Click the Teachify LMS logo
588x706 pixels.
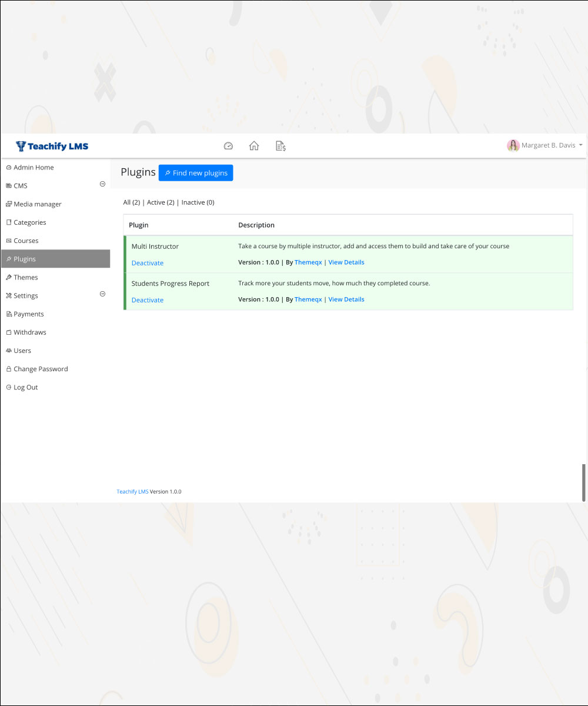pyautogui.click(x=52, y=146)
